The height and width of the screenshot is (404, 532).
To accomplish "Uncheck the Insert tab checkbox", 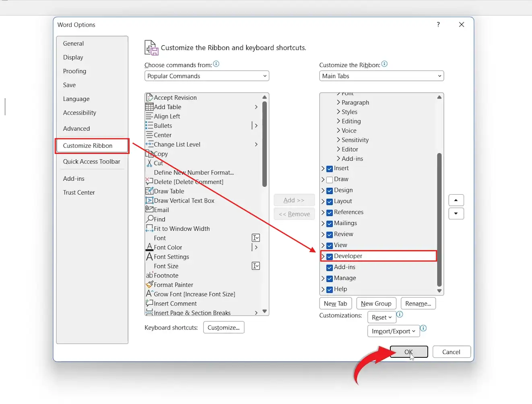I will (330, 169).
